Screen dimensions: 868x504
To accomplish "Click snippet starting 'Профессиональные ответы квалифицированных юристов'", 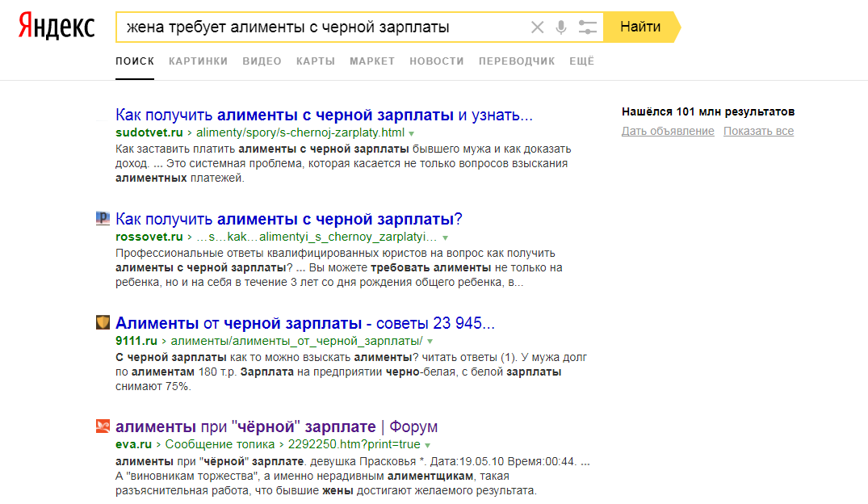I will [339, 267].
